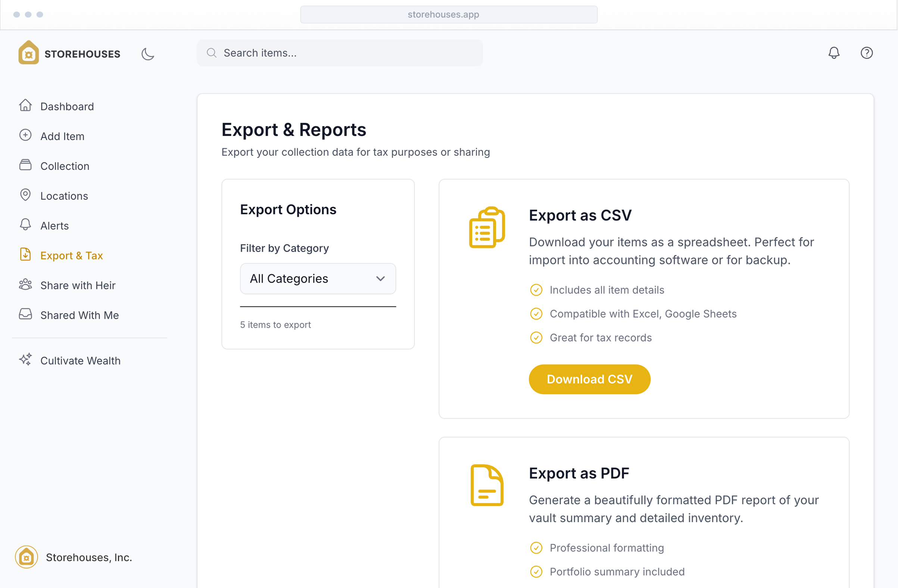The height and width of the screenshot is (588, 898).
Task: Toggle dark mode with the moon icon
Action: (x=147, y=54)
